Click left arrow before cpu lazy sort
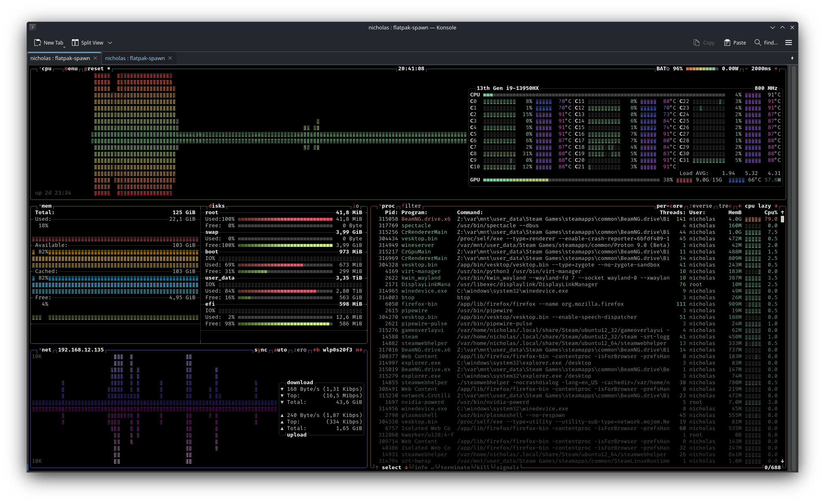The image size is (825, 504). tap(740, 206)
